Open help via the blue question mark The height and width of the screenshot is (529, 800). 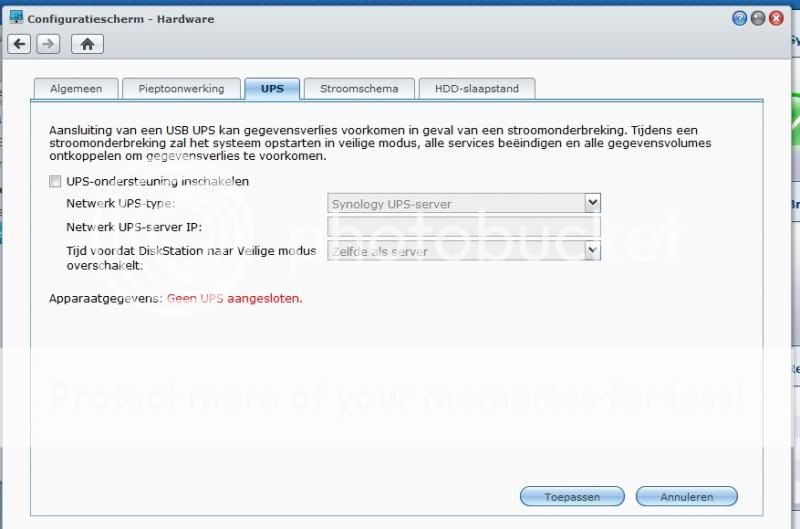click(x=740, y=18)
